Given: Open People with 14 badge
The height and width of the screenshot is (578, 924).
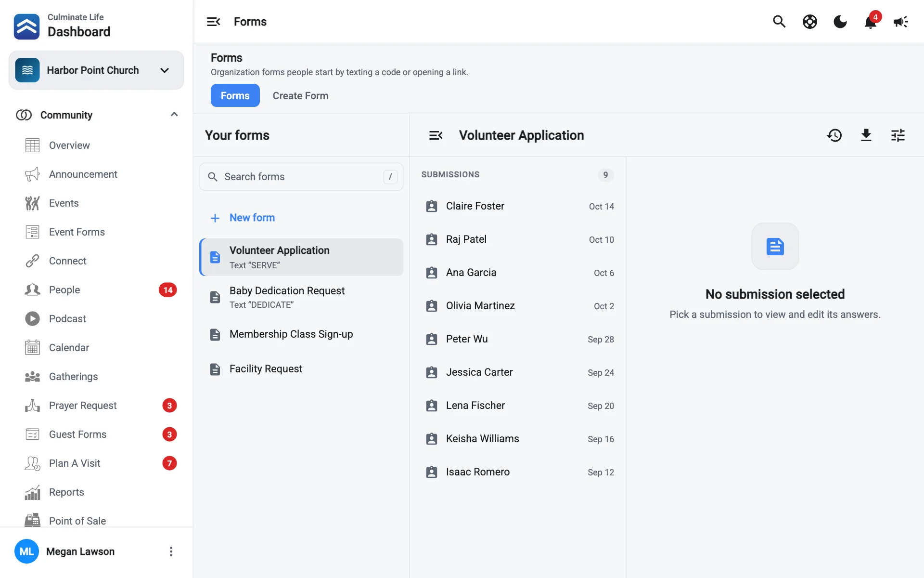Looking at the screenshot, I should tap(96, 290).
